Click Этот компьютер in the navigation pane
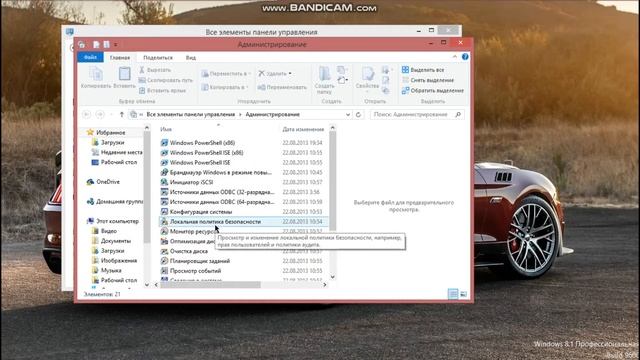This screenshot has width=640, height=360. pos(117,221)
